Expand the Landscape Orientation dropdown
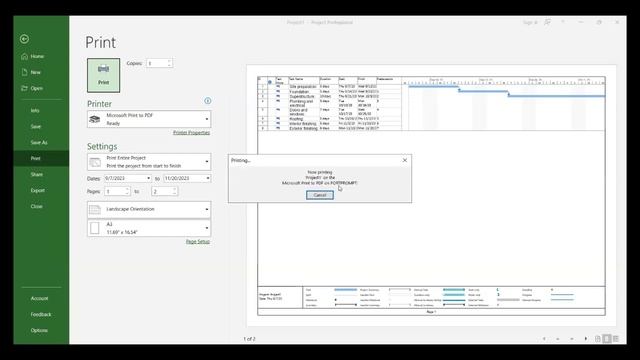The width and height of the screenshot is (640, 360). 149,209
